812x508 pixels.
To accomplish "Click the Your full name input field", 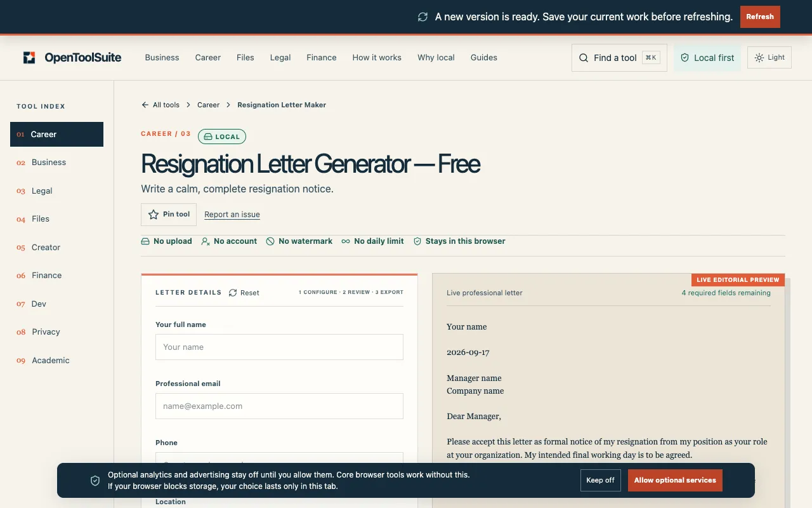I will 279,347.
